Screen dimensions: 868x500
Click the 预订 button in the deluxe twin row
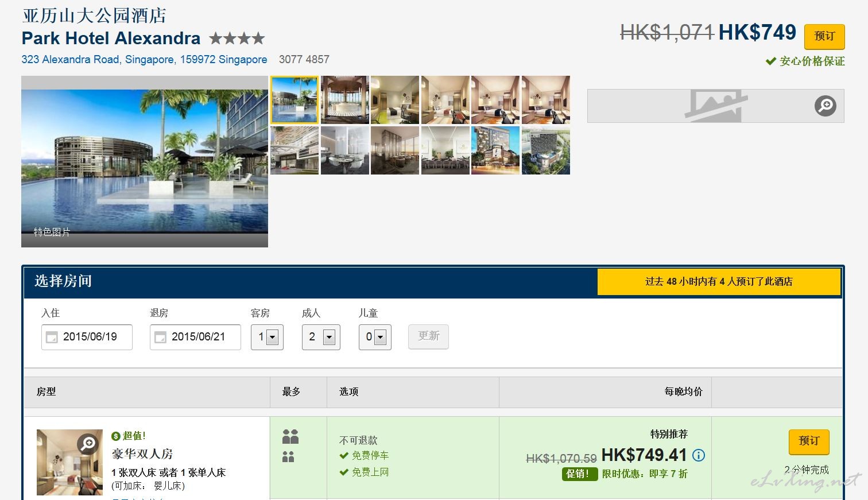click(x=809, y=441)
